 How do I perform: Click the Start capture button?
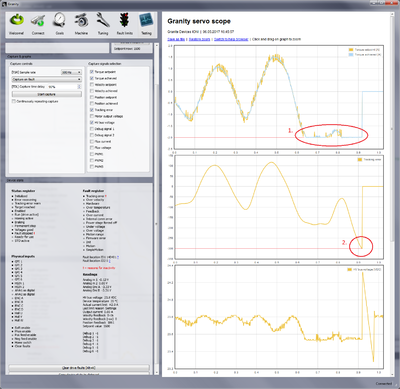[47, 94]
